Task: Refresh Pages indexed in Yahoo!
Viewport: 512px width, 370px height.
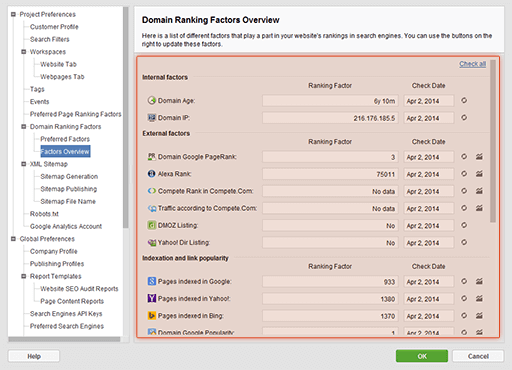Action: coord(464,298)
